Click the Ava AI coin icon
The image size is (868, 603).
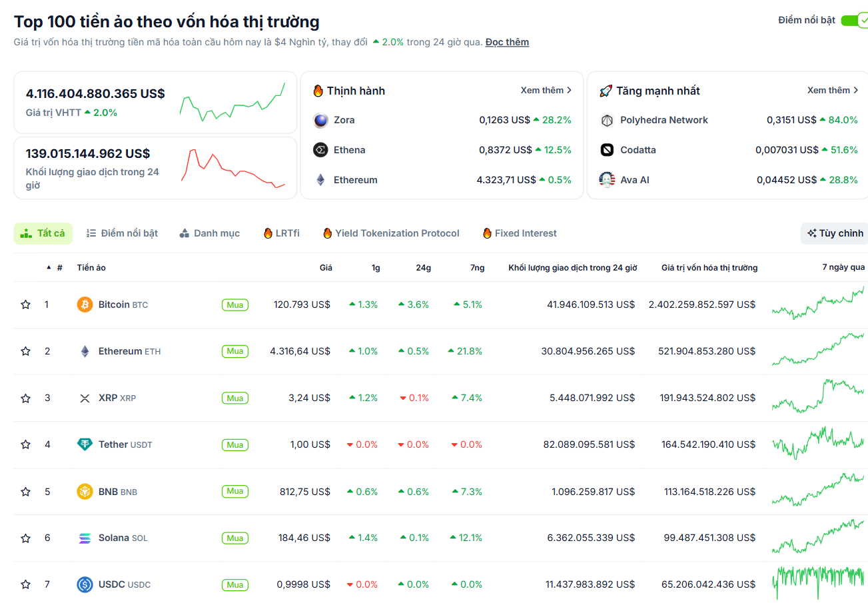click(607, 180)
